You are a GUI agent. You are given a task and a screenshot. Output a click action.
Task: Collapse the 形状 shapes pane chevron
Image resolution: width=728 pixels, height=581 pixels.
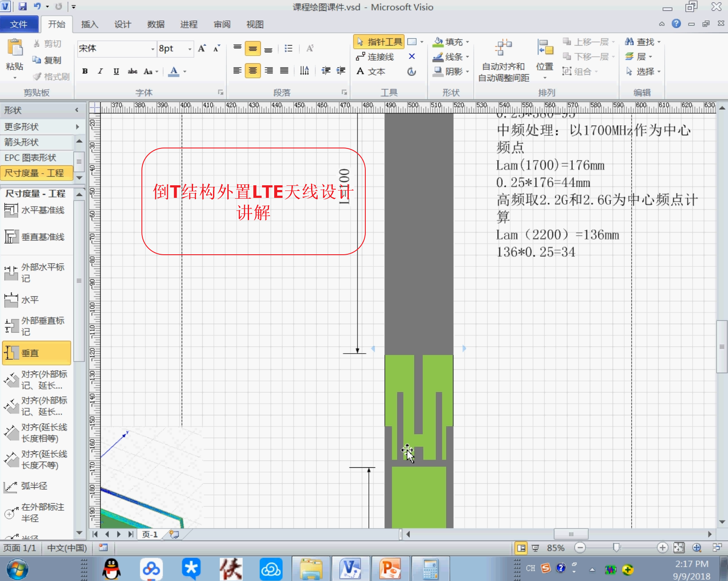tap(77, 110)
